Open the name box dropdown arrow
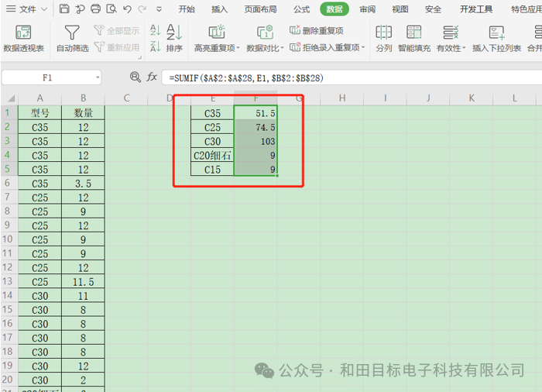Screen dimensions: 542x392 point(98,77)
